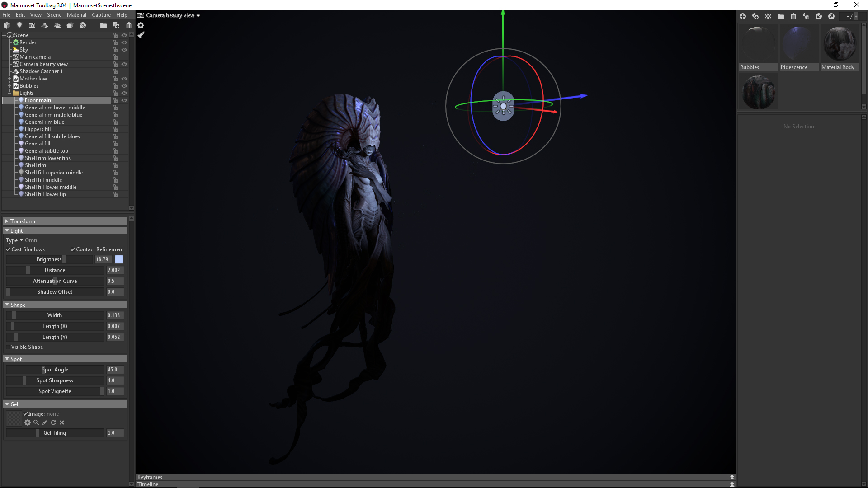This screenshot has width=868, height=488.
Task: Select Shell fill superior middle light
Action: pos(53,173)
